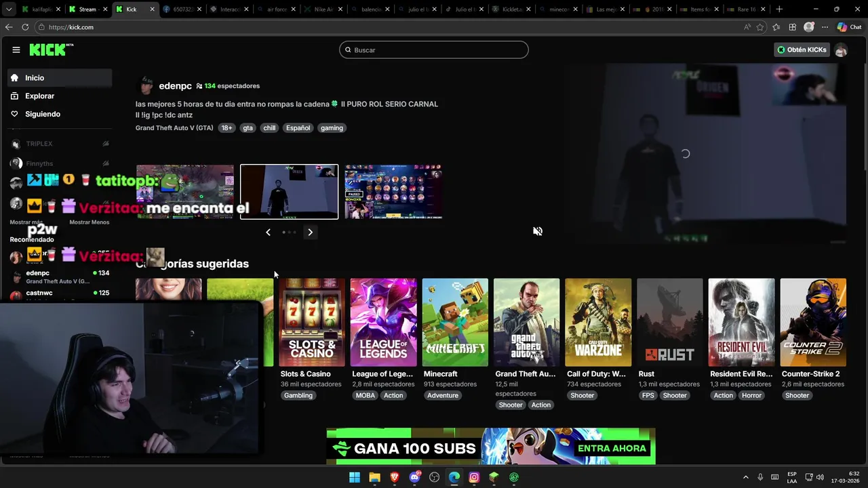Click the gaming tag
The image size is (868, 488).
tap(332, 128)
